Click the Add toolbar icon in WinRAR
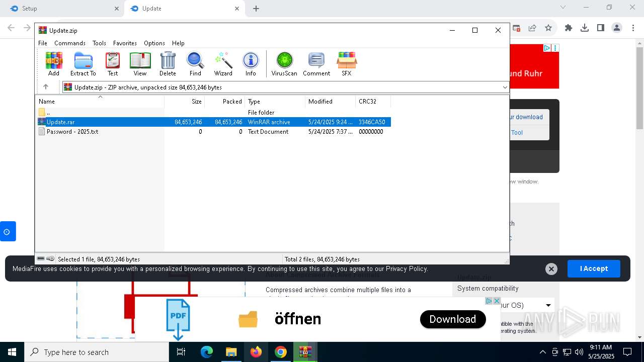This screenshot has height=362, width=644. [x=54, y=64]
